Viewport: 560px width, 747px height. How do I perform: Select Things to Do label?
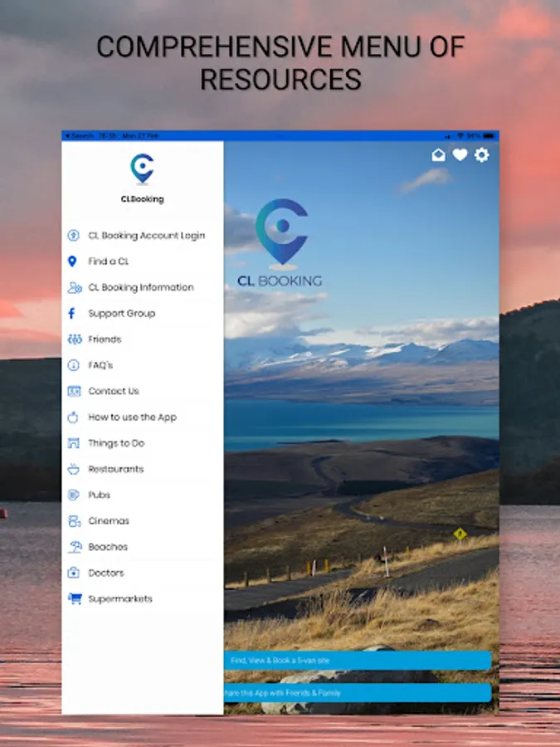[116, 443]
